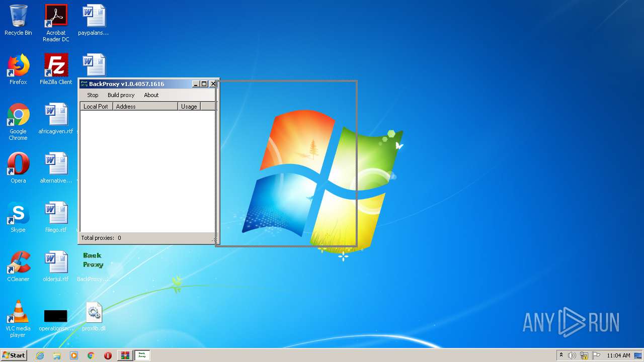Open Windows Explorer from the taskbar

57,355
